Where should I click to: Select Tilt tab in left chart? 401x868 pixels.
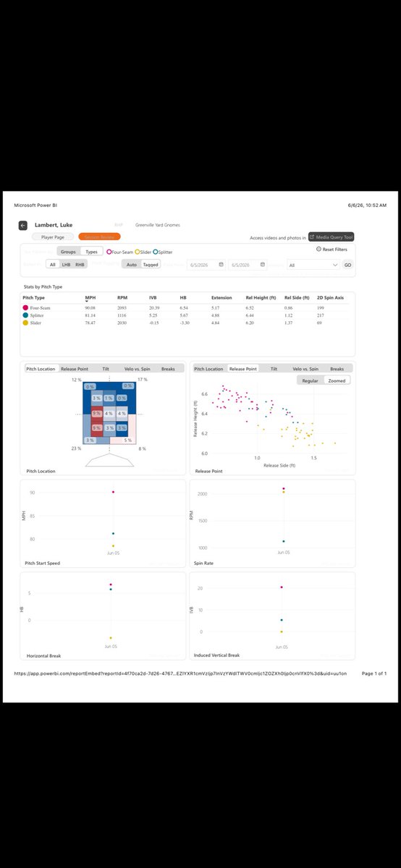pos(106,369)
